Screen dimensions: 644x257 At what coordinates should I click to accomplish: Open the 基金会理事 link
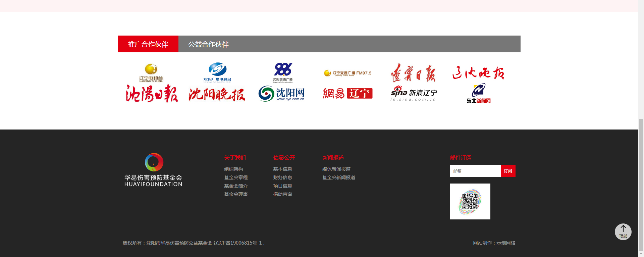236,194
